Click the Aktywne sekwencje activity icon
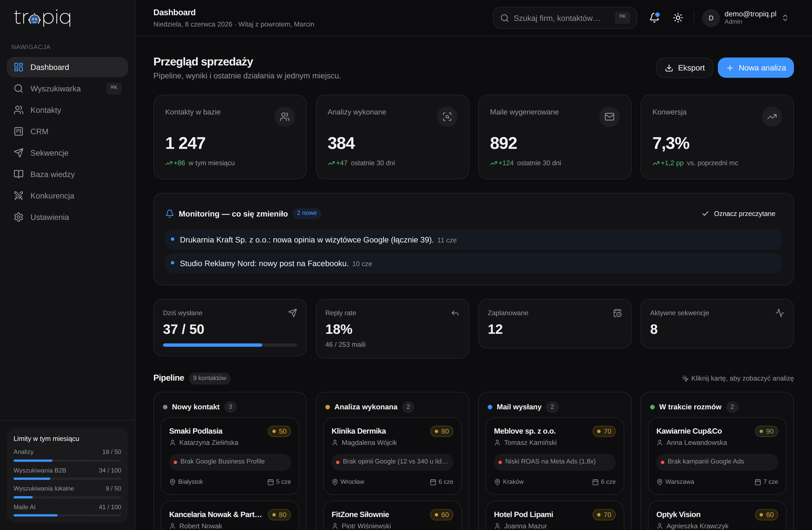Image resolution: width=812 pixels, height=530 pixels. click(x=780, y=313)
